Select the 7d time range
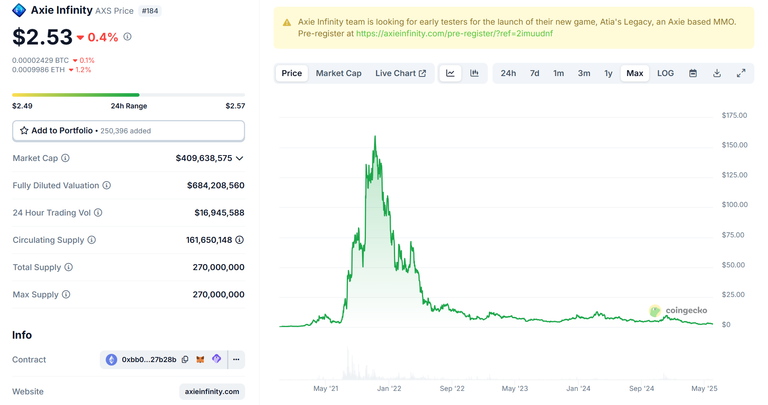The height and width of the screenshot is (405, 768). click(534, 73)
